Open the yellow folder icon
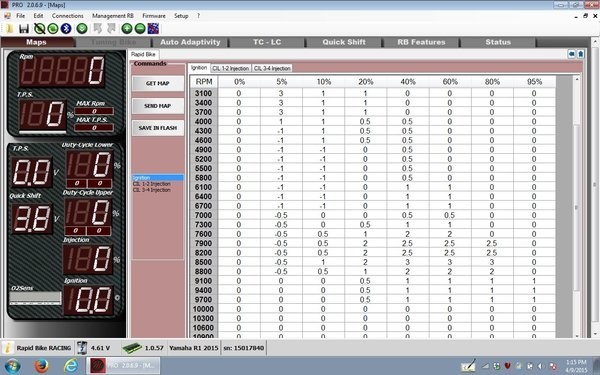Screen dimensions: 600x375 pyautogui.click(x=9, y=29)
